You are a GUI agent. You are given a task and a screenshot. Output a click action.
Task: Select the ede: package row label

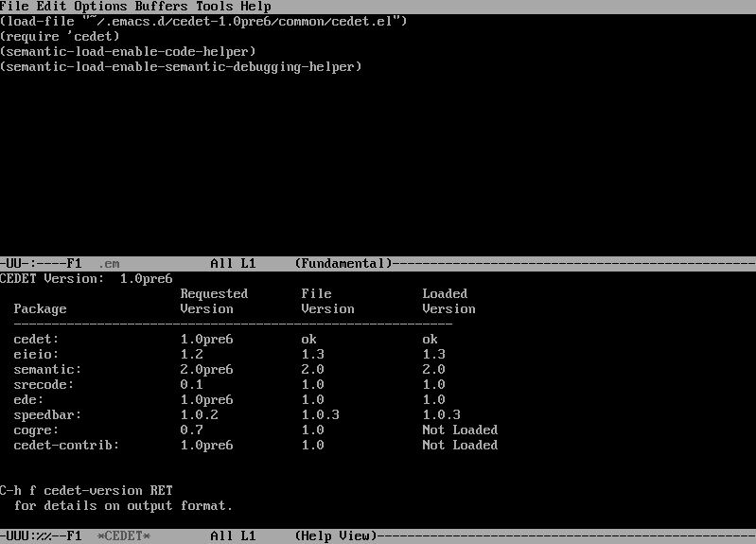[x=28, y=400]
